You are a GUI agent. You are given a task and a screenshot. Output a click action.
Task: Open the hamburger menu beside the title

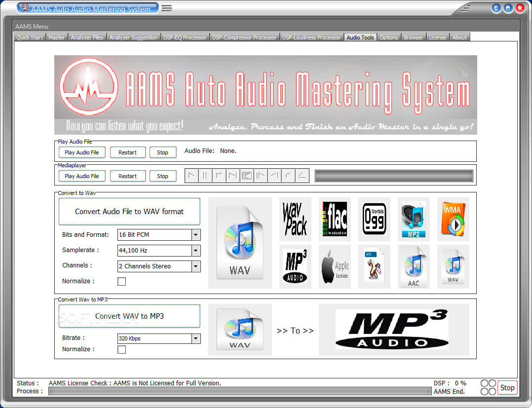(167, 8)
